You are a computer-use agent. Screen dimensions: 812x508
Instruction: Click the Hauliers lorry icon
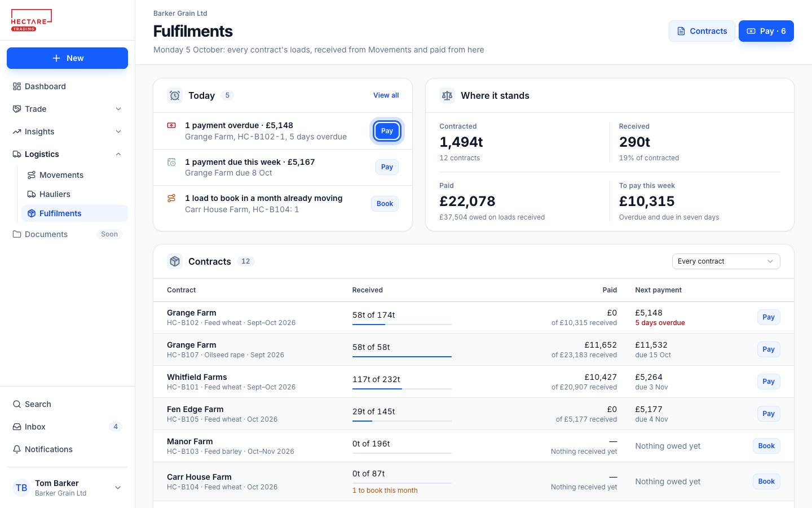click(32, 194)
